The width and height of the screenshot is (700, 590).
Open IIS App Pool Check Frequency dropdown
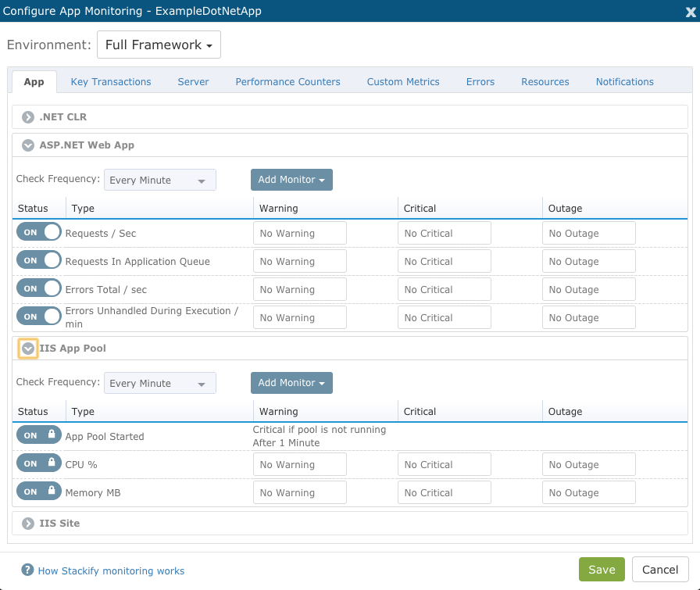(x=160, y=383)
